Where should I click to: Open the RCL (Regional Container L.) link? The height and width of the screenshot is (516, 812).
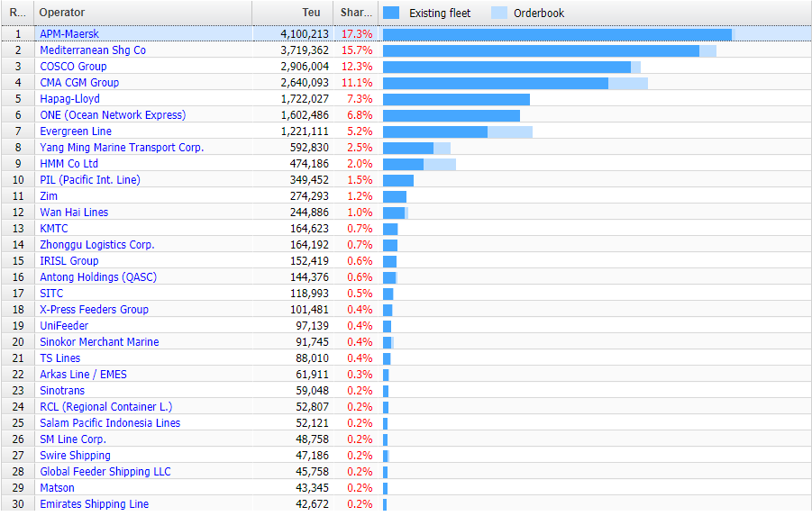pyautogui.click(x=106, y=407)
